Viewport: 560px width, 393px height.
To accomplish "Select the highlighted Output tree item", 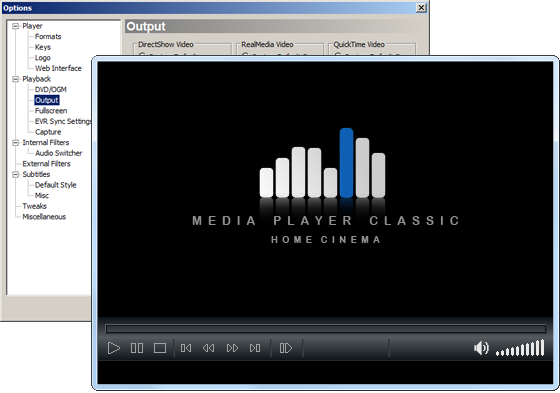I will [x=47, y=100].
